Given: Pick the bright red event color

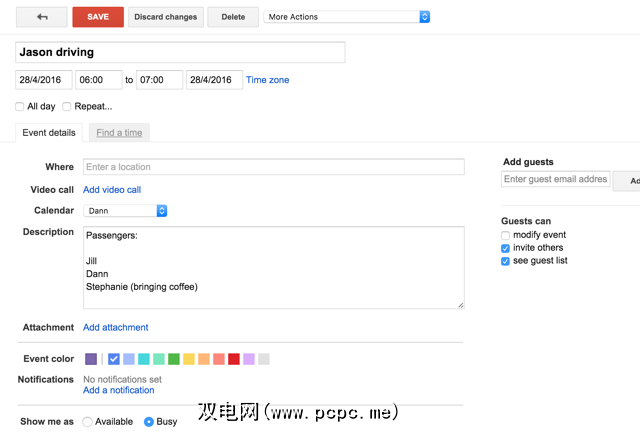Looking at the screenshot, I should click(234, 359).
